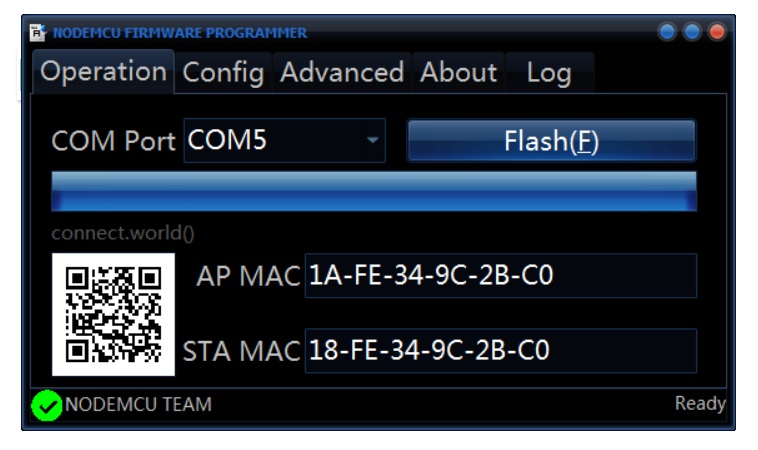Select the STA MAC address field
The height and width of the screenshot is (450, 758).
click(x=500, y=351)
